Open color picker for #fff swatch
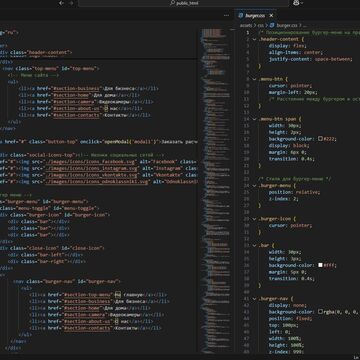360x360 pixels. 320,265
